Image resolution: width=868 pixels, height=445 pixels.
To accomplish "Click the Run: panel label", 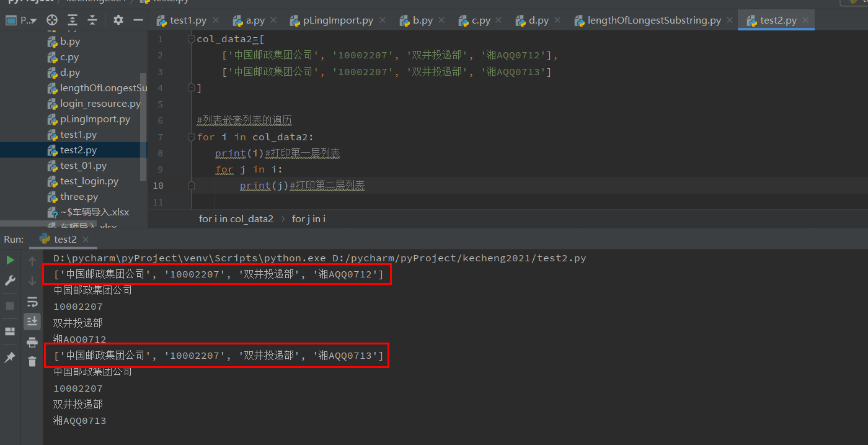I will tap(14, 239).
